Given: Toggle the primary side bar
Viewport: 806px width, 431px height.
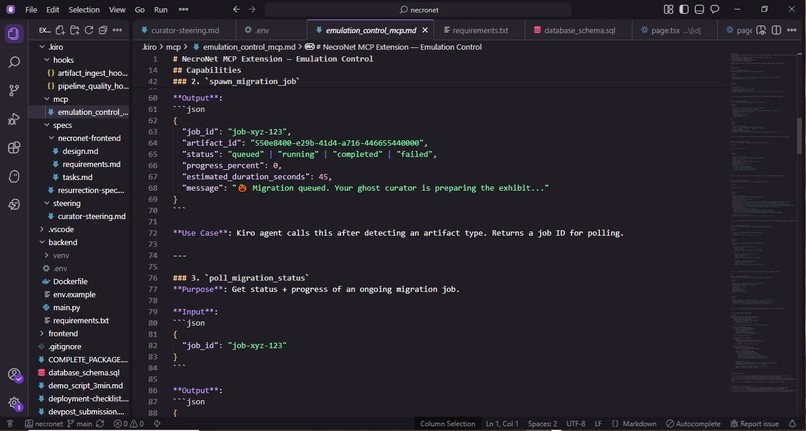Looking at the screenshot, I should [x=684, y=9].
